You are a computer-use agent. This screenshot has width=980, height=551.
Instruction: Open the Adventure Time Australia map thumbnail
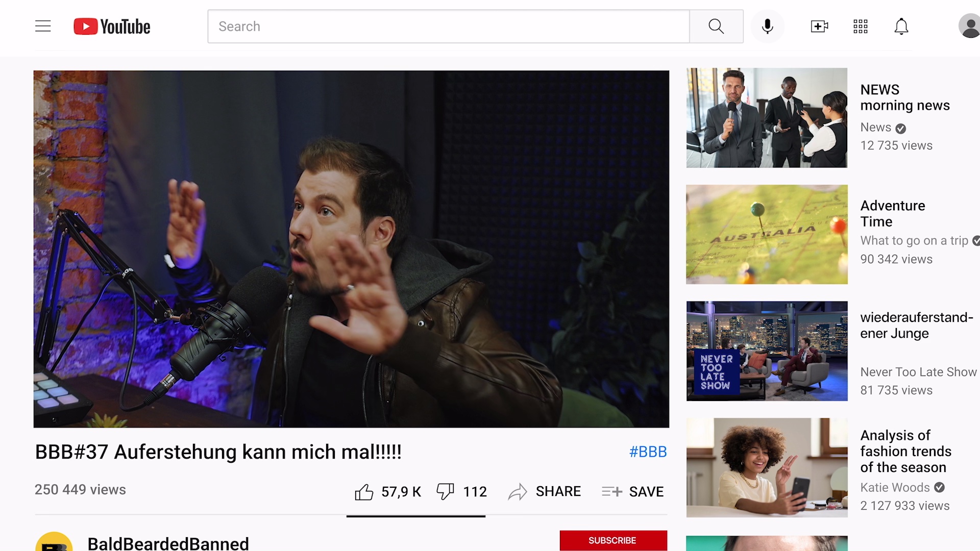(x=767, y=234)
